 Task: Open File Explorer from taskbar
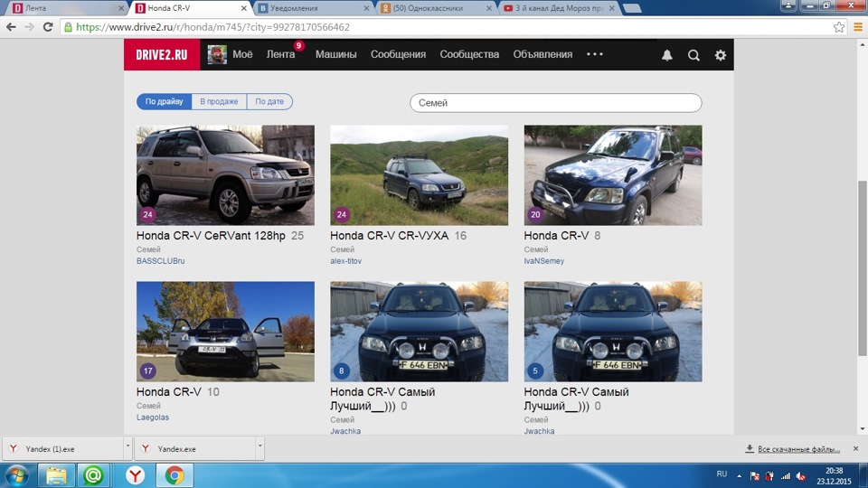(x=56, y=475)
